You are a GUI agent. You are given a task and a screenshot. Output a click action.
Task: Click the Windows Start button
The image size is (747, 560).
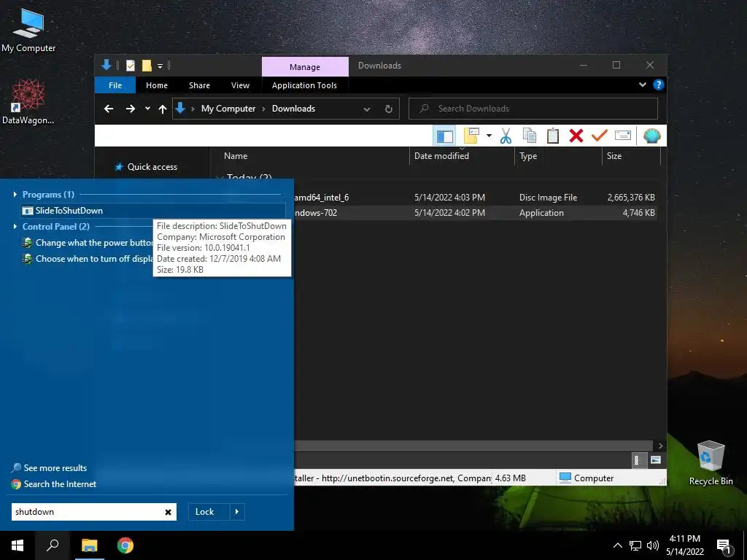click(x=18, y=545)
